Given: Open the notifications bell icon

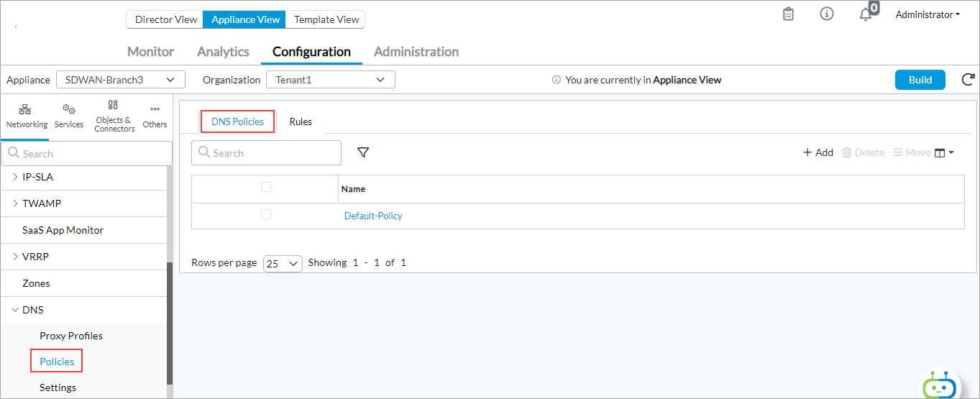Looking at the screenshot, I should tap(866, 15).
